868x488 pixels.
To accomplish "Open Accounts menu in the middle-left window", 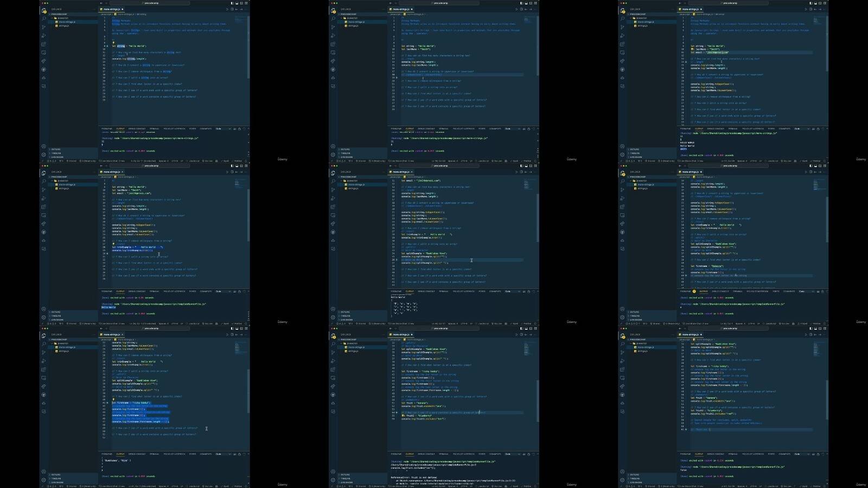I will point(44,309).
